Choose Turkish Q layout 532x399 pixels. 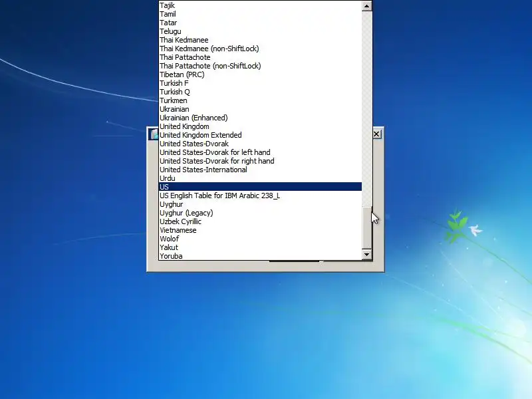[x=260, y=92]
